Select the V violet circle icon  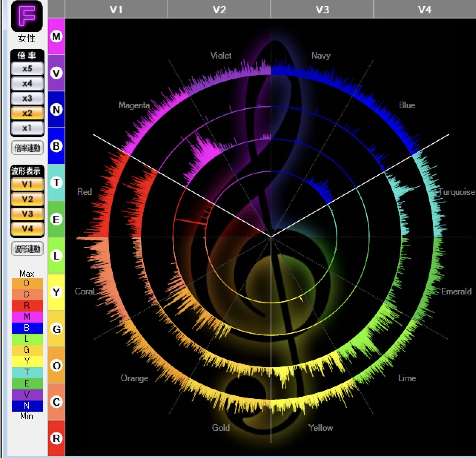click(x=56, y=73)
